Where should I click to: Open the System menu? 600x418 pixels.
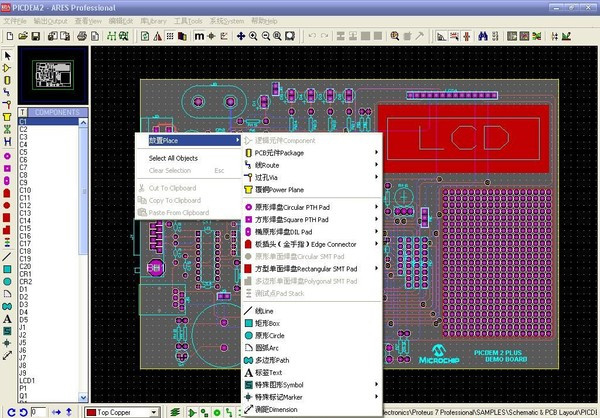pyautogui.click(x=227, y=21)
